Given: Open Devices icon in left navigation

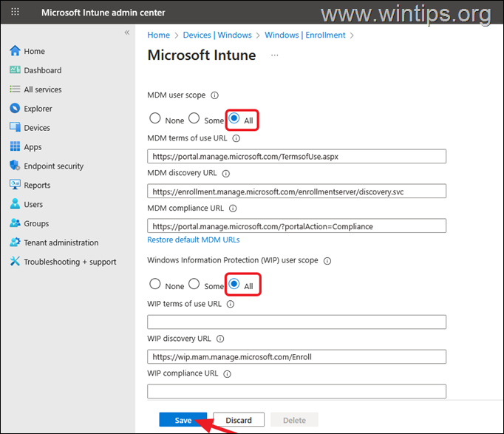Looking at the screenshot, I should point(15,128).
